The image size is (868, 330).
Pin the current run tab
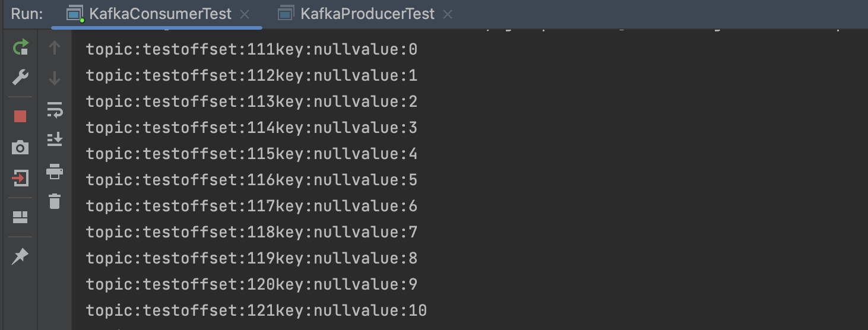(20, 256)
